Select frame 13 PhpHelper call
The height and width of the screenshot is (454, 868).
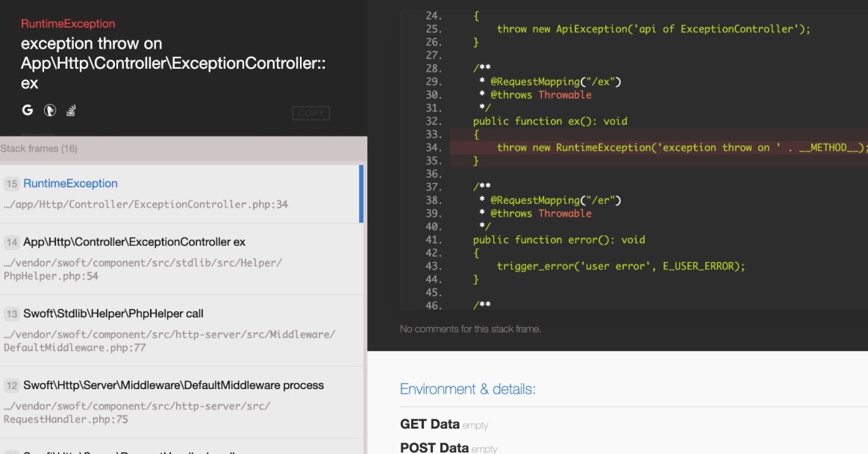click(180, 331)
